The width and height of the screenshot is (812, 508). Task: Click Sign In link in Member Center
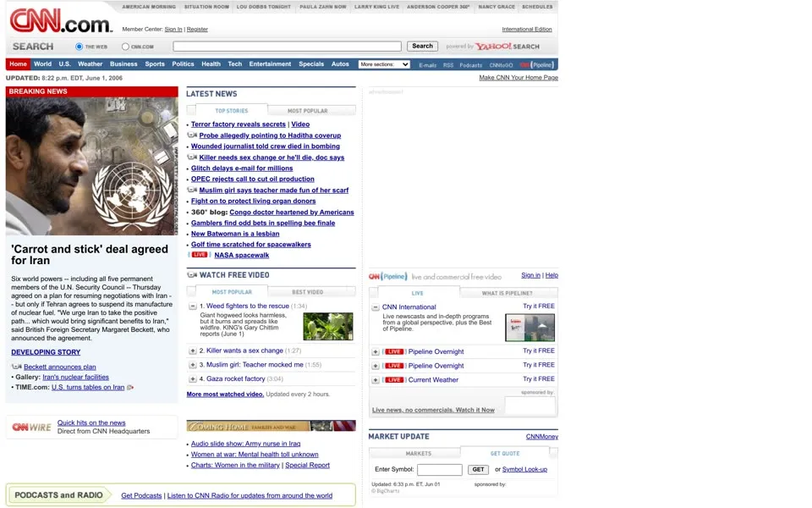[173, 30]
